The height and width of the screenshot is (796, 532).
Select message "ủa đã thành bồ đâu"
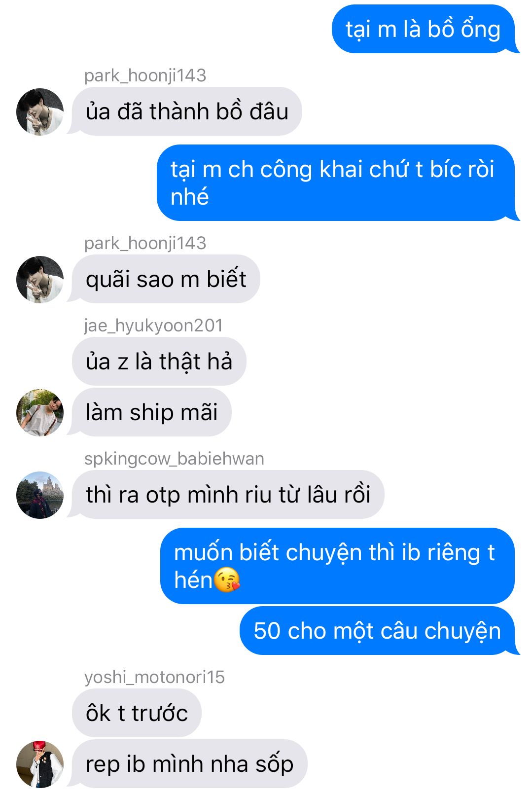[x=187, y=111]
